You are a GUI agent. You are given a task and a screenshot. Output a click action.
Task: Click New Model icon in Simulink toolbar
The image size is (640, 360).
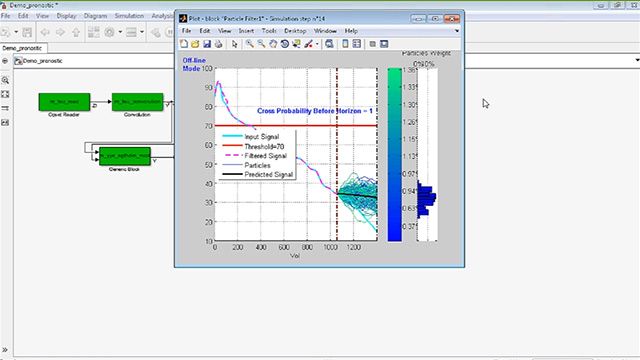(x=6, y=32)
